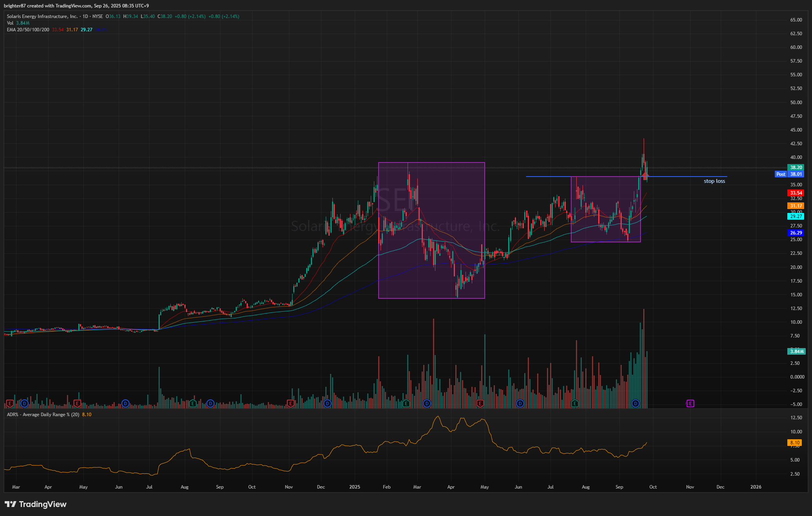Click the magenta upcoming earnings marker

coord(690,403)
